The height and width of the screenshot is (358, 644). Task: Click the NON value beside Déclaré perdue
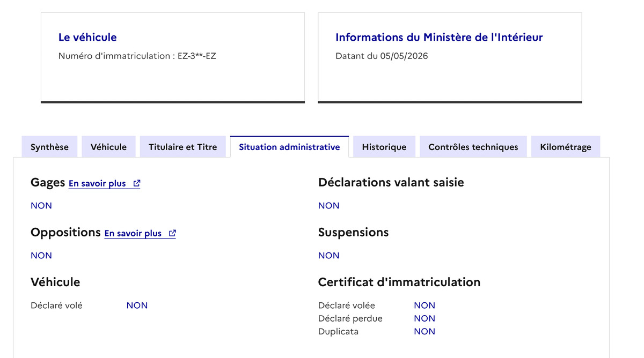tap(425, 318)
